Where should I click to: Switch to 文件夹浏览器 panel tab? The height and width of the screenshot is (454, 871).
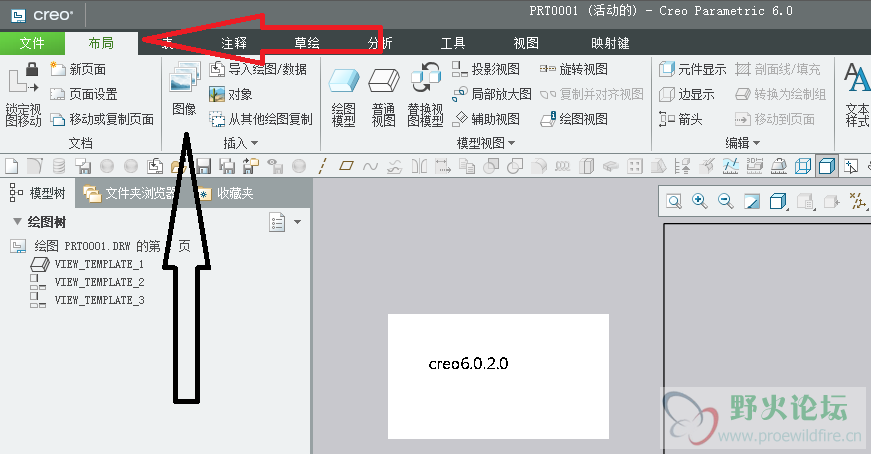129,193
